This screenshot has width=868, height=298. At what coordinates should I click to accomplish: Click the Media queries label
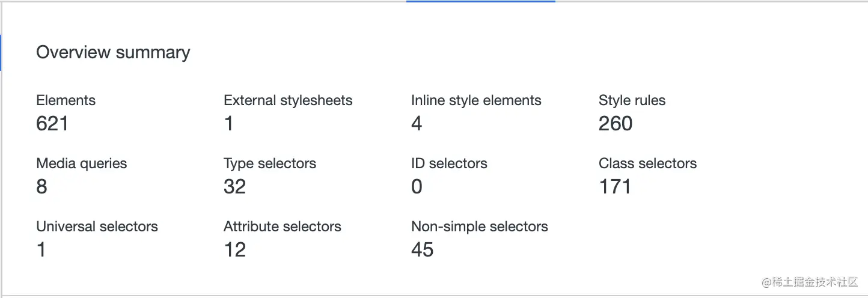point(82,163)
